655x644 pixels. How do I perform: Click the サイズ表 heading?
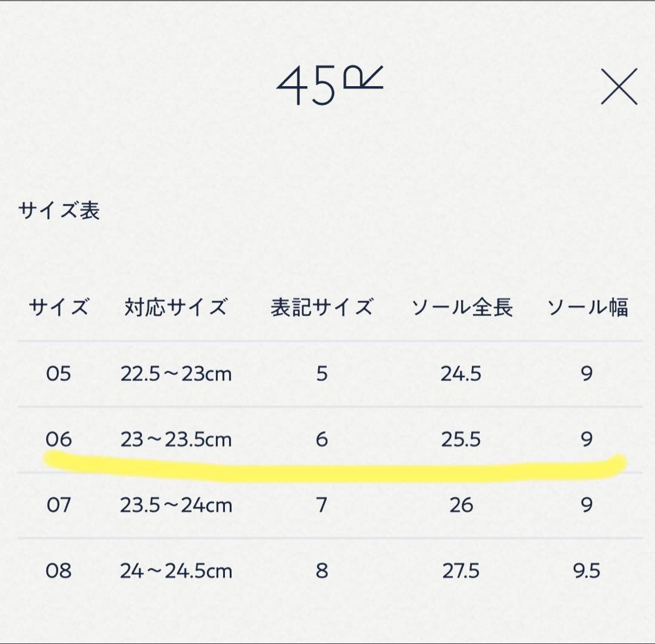coord(59,210)
